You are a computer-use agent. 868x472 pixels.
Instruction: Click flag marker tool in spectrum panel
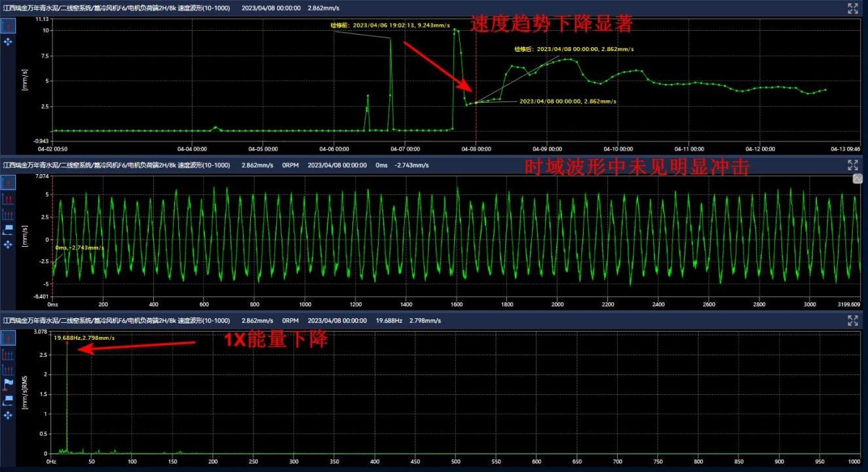point(9,384)
